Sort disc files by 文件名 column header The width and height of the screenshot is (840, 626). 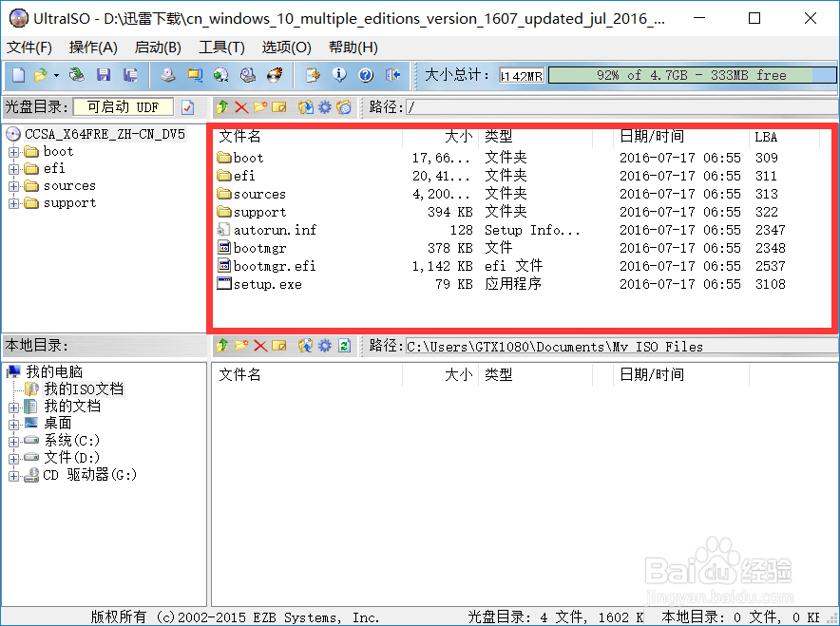(x=309, y=137)
